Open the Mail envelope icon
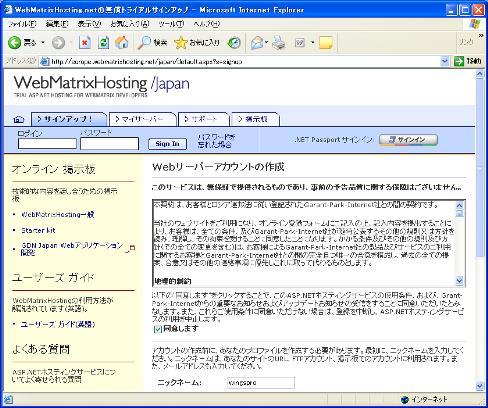 (x=257, y=43)
